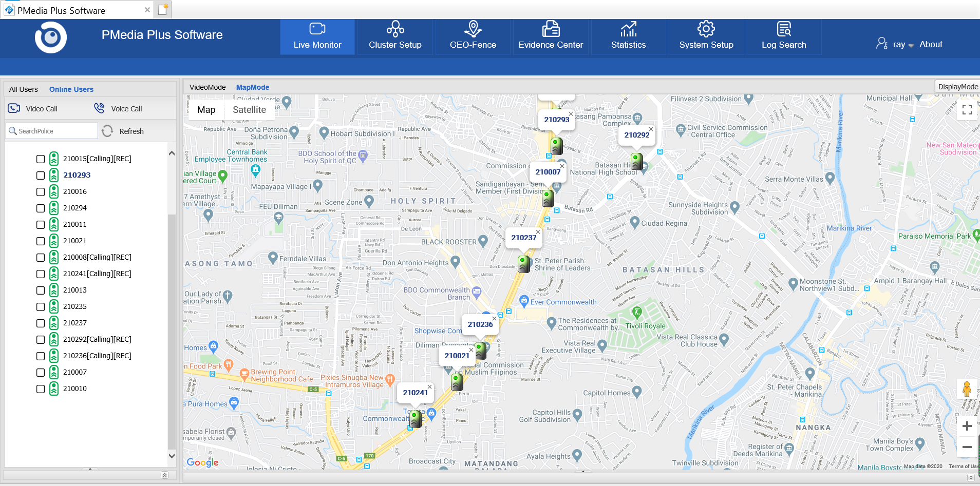Expand the ray user dropdown arrow
This screenshot has height=486, width=980.
(911, 46)
